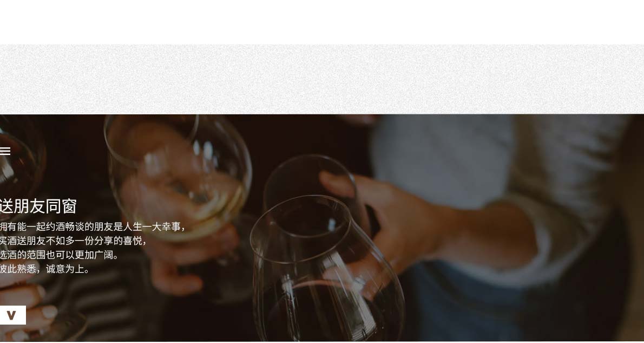Viewport: 644px width, 343px height.
Task: Select the line ending 分享的喜悦
Action: pos(73,241)
